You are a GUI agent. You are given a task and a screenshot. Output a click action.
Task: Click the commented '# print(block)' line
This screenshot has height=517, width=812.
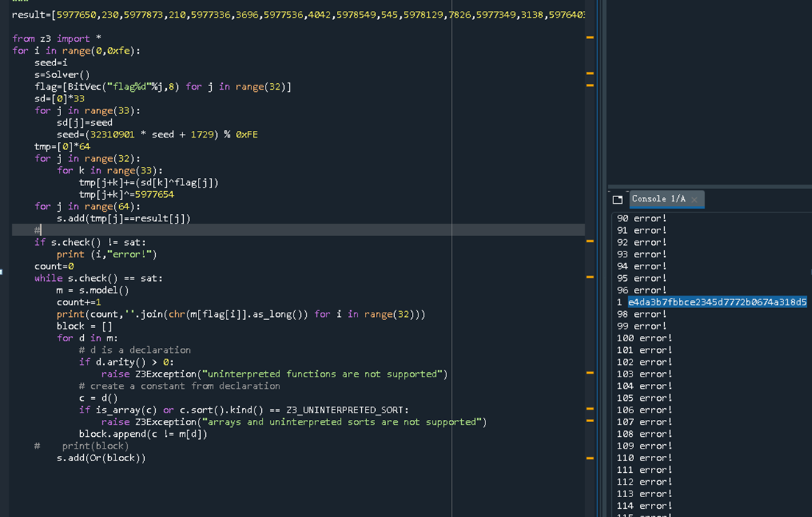82,446
